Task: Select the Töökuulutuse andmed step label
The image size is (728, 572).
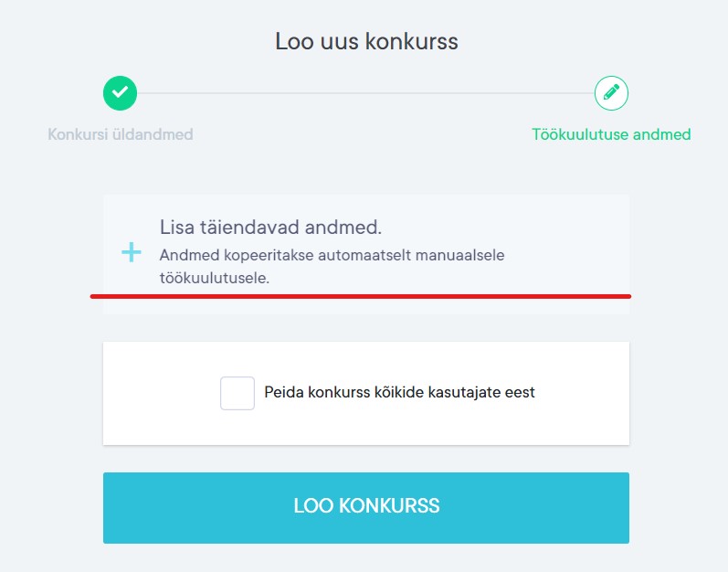Action: [611, 134]
